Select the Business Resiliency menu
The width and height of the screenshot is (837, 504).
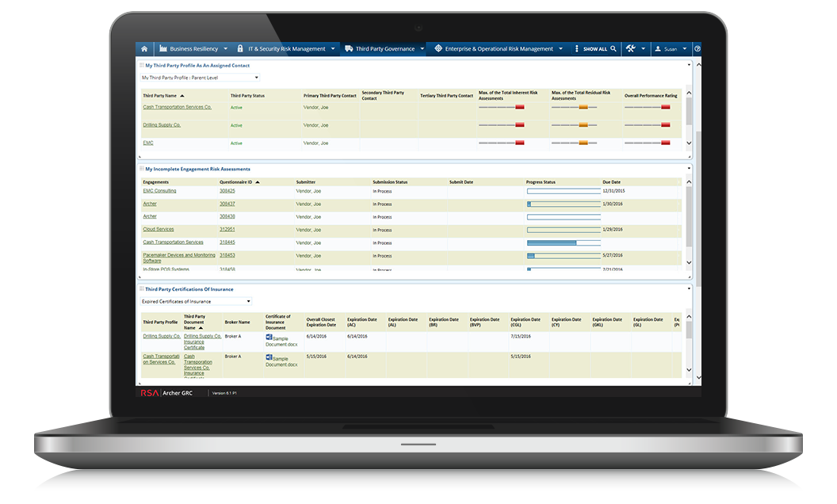point(193,48)
